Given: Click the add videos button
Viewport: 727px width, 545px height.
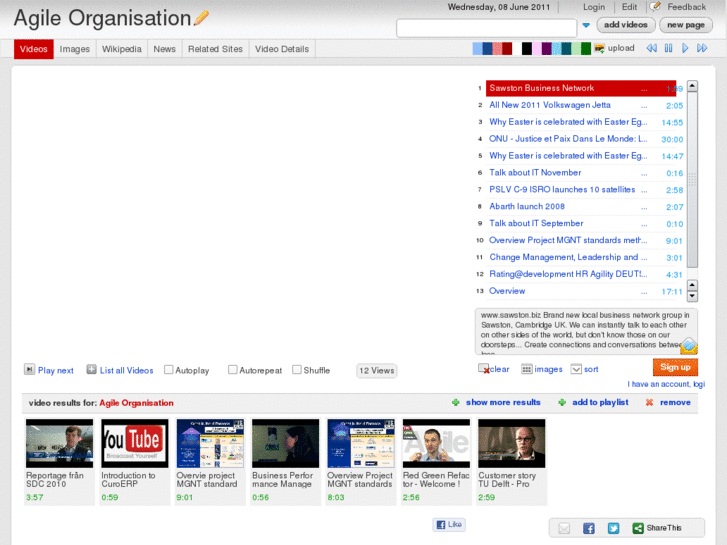Looking at the screenshot, I should (625, 25).
